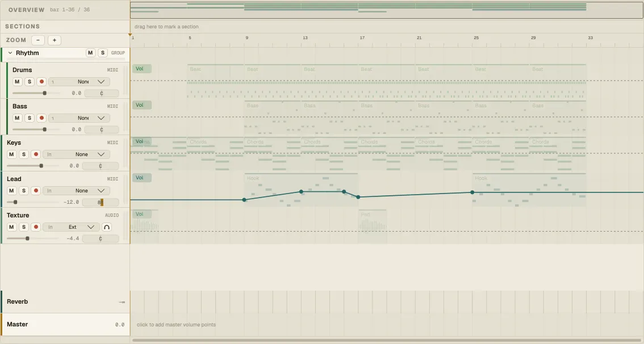644x344 pixels.
Task: Open Texture input dropdown set to Ext
Action: 70,227
